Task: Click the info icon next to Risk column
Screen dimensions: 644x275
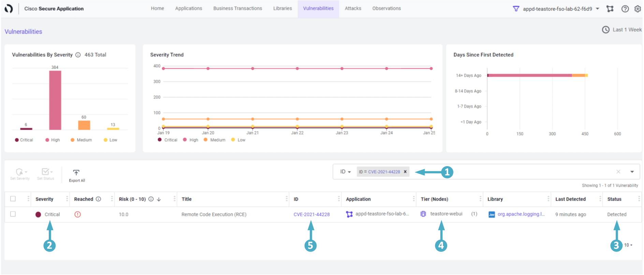Action: pos(151,199)
